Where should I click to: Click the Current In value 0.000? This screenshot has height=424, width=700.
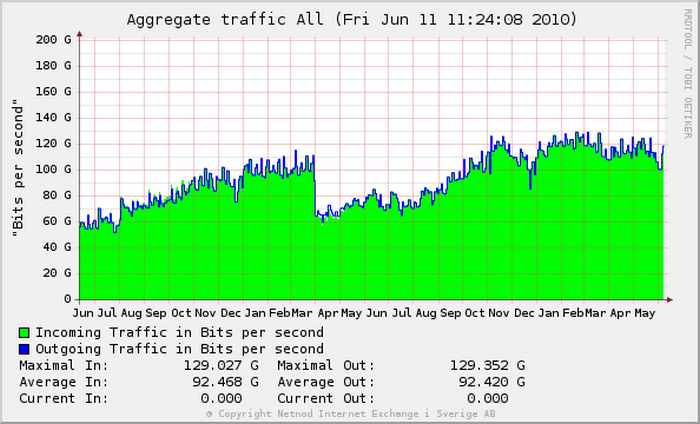221,398
